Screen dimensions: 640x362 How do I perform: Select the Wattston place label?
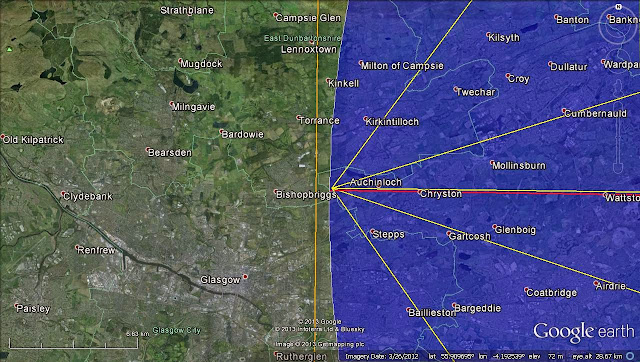(622, 198)
